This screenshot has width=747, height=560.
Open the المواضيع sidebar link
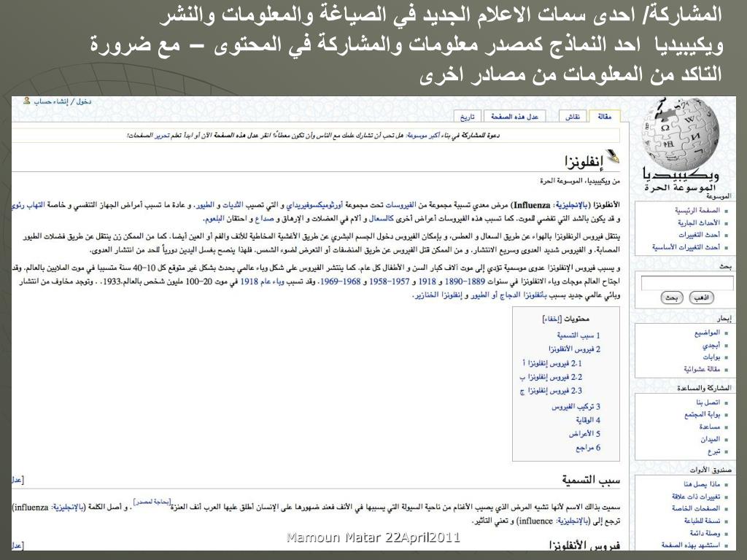click(x=707, y=332)
